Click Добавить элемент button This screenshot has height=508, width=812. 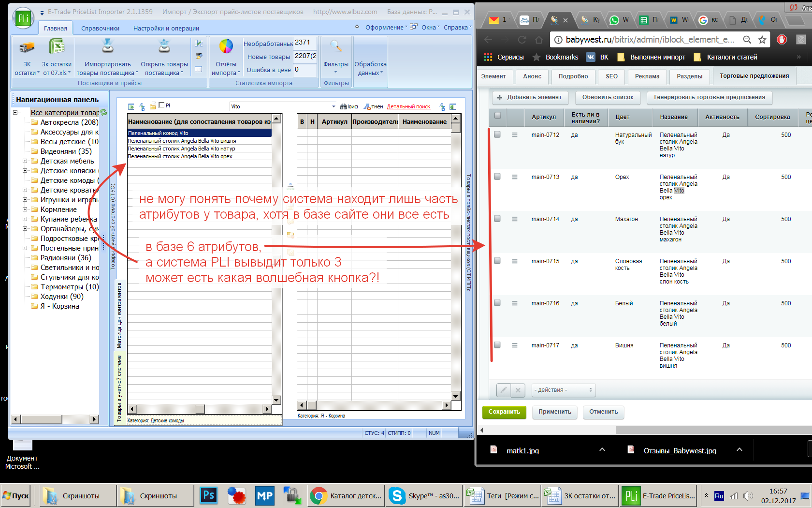click(530, 97)
